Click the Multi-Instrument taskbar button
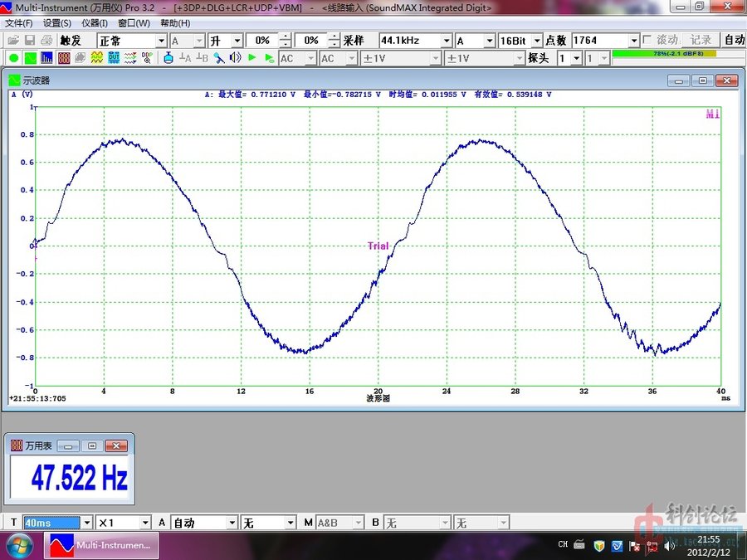The height and width of the screenshot is (560, 747). click(101, 546)
